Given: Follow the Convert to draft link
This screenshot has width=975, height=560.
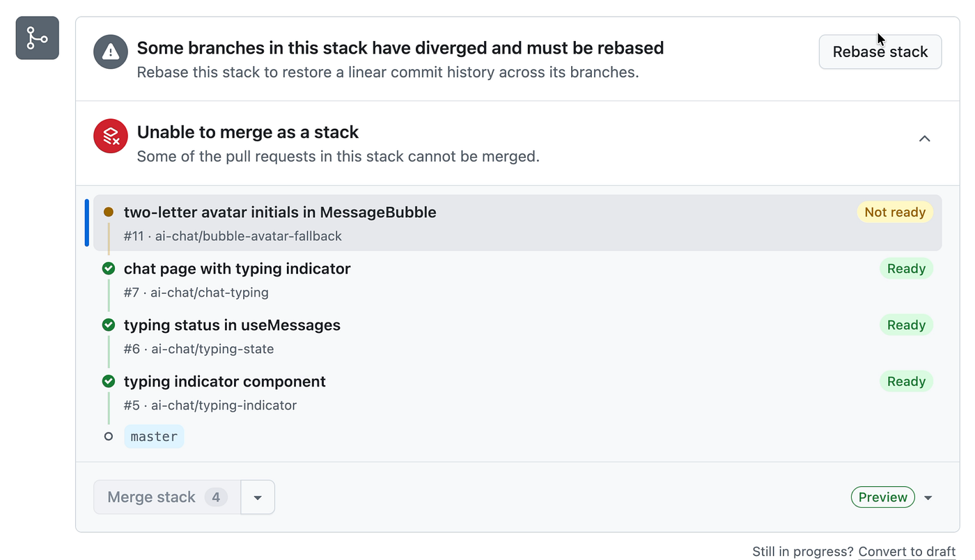Looking at the screenshot, I should [x=907, y=552].
